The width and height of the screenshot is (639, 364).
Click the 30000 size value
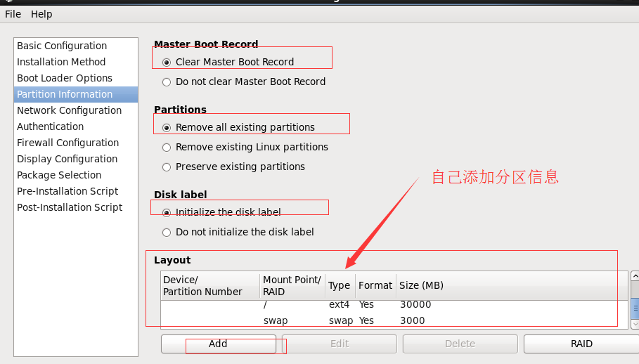(415, 304)
